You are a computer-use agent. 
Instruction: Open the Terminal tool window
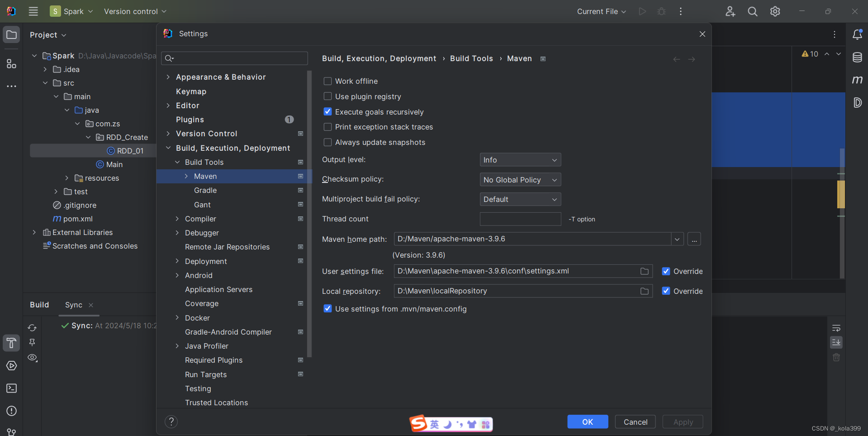[x=11, y=388]
